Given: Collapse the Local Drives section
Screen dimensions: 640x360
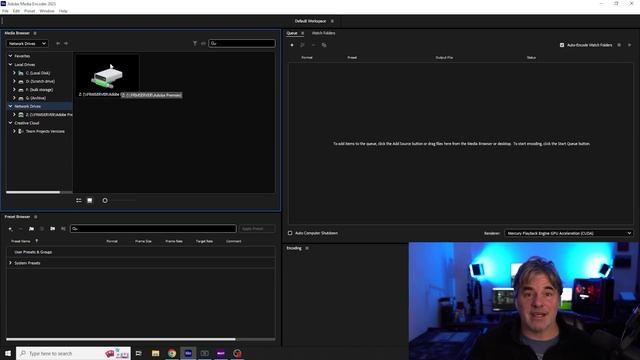Looking at the screenshot, I should (11, 64).
